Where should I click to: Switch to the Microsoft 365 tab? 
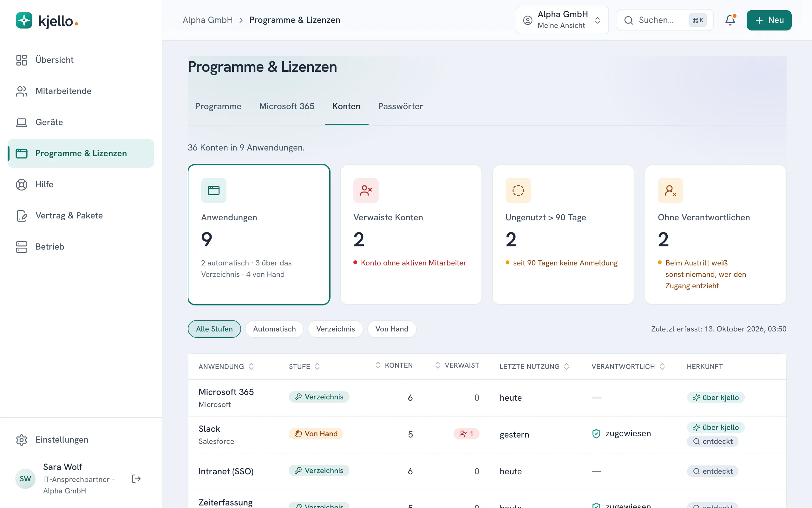[x=286, y=106]
